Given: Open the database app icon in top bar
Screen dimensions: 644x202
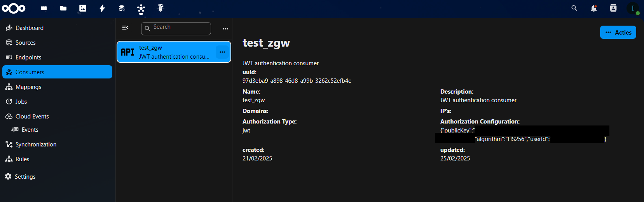Looking at the screenshot, I should (122, 8).
